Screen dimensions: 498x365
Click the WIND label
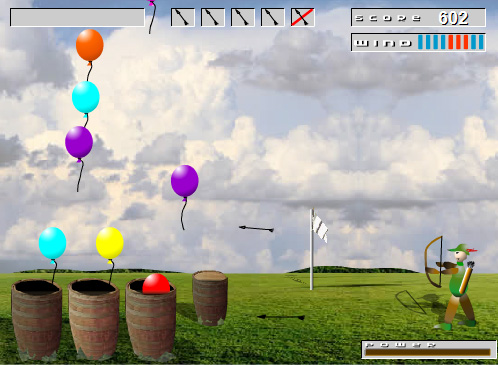(x=383, y=43)
